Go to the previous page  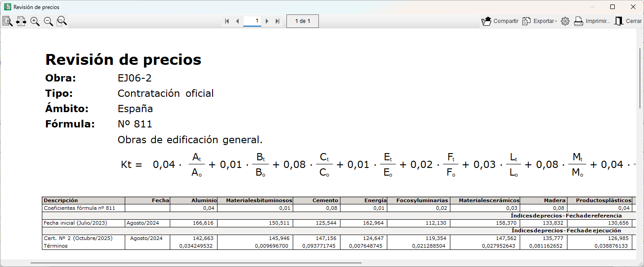click(x=237, y=21)
